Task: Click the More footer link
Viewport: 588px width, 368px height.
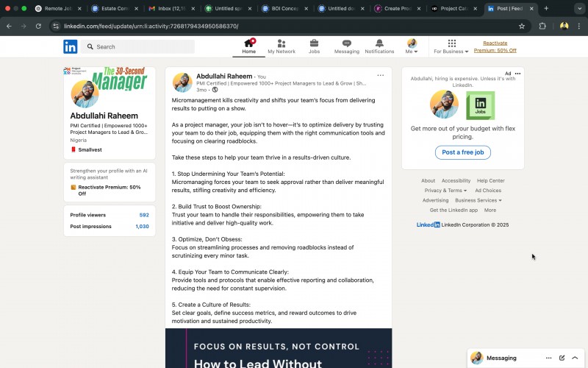Action: tap(490, 210)
